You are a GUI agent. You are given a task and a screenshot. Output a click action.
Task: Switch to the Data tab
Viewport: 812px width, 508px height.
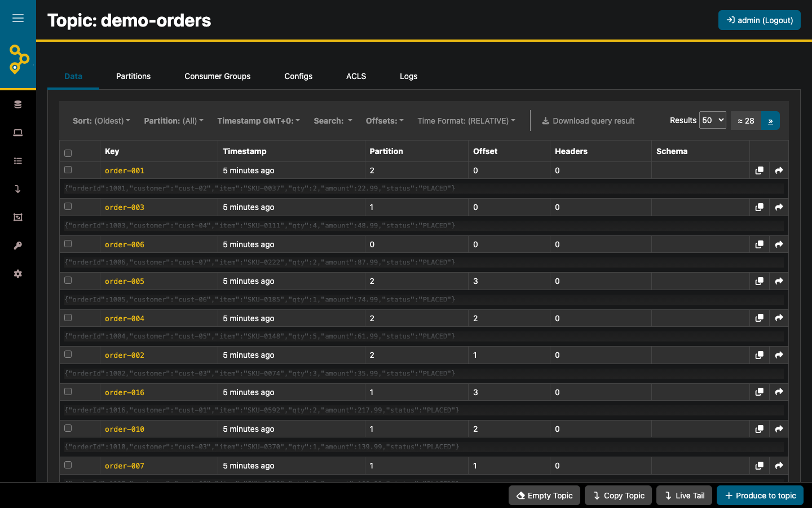[x=73, y=76]
